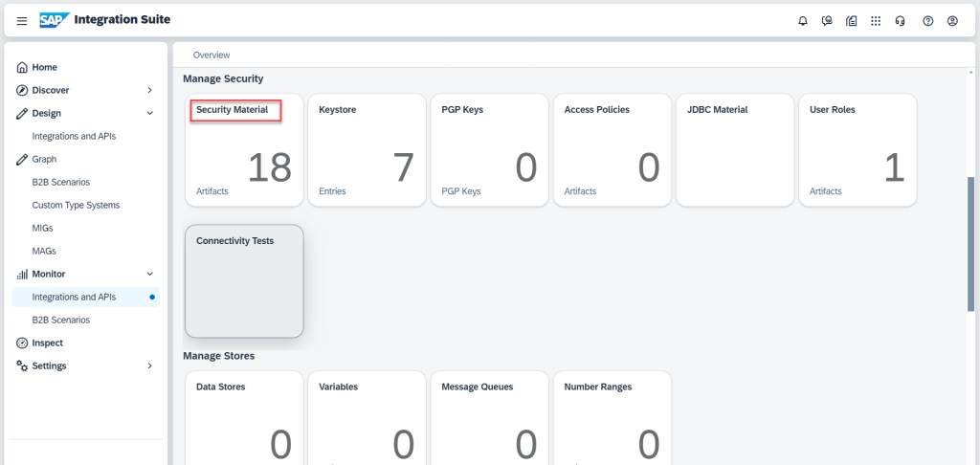
Task: Open the documents icon in header
Action: pyautogui.click(x=852, y=20)
